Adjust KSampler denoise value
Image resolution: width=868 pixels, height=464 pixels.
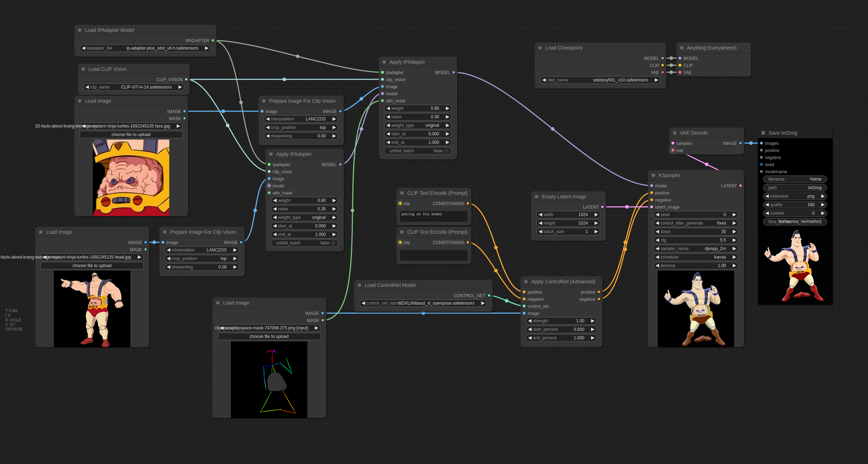click(696, 266)
